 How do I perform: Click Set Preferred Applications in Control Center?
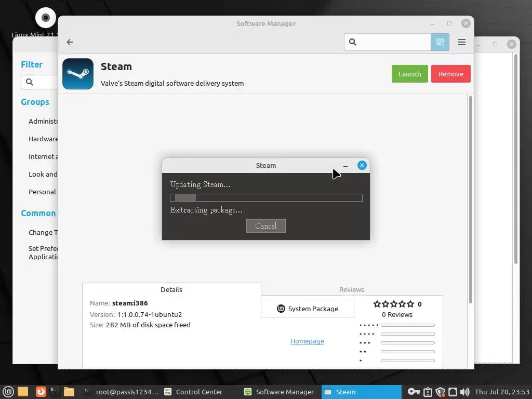point(43,252)
